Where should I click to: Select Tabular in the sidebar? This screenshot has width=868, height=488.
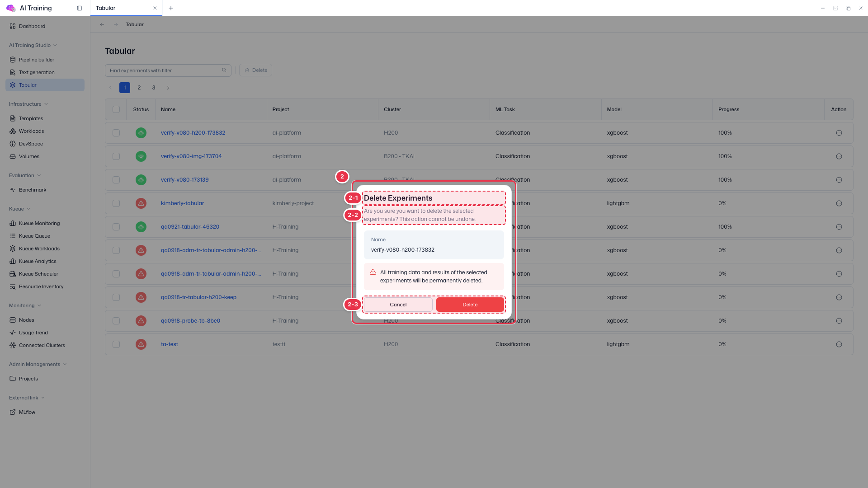(45, 85)
